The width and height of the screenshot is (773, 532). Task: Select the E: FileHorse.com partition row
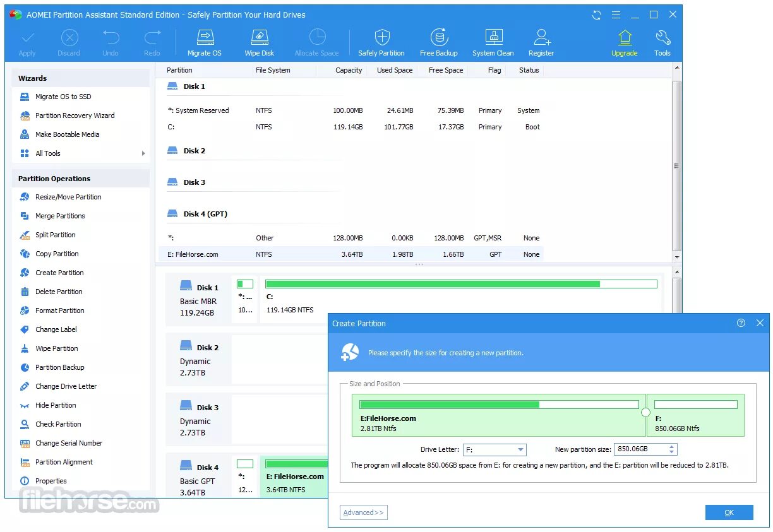351,254
